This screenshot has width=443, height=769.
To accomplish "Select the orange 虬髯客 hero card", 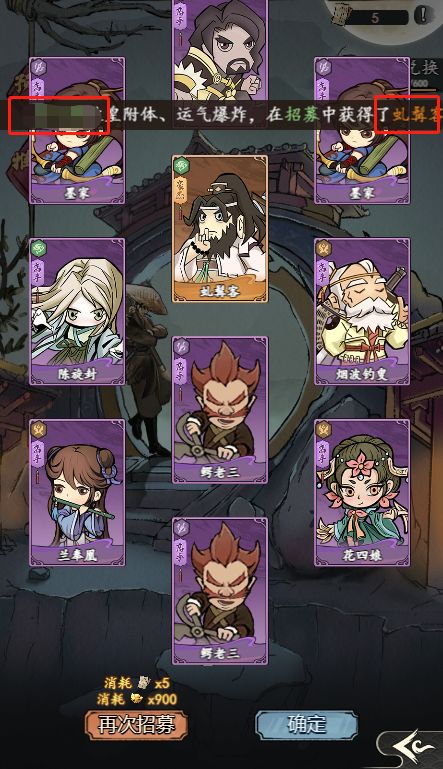I will click(x=220, y=229).
